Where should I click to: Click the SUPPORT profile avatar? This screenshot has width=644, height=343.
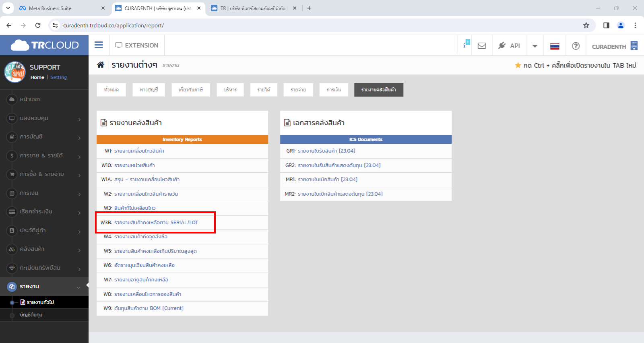click(x=15, y=72)
